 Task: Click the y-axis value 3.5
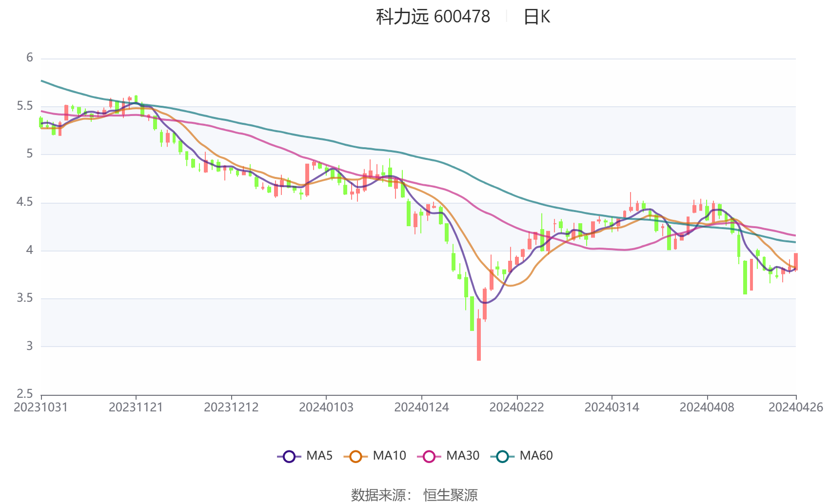click(x=25, y=298)
